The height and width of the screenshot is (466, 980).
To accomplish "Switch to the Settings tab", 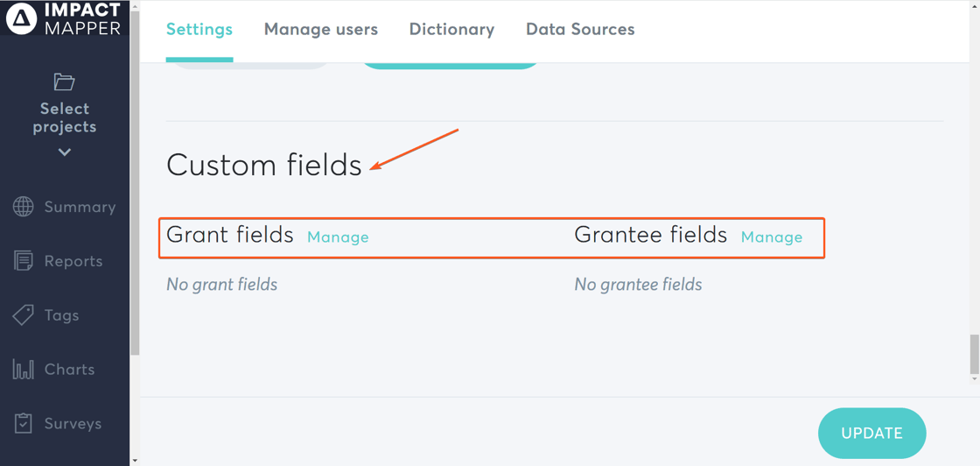I will click(199, 30).
